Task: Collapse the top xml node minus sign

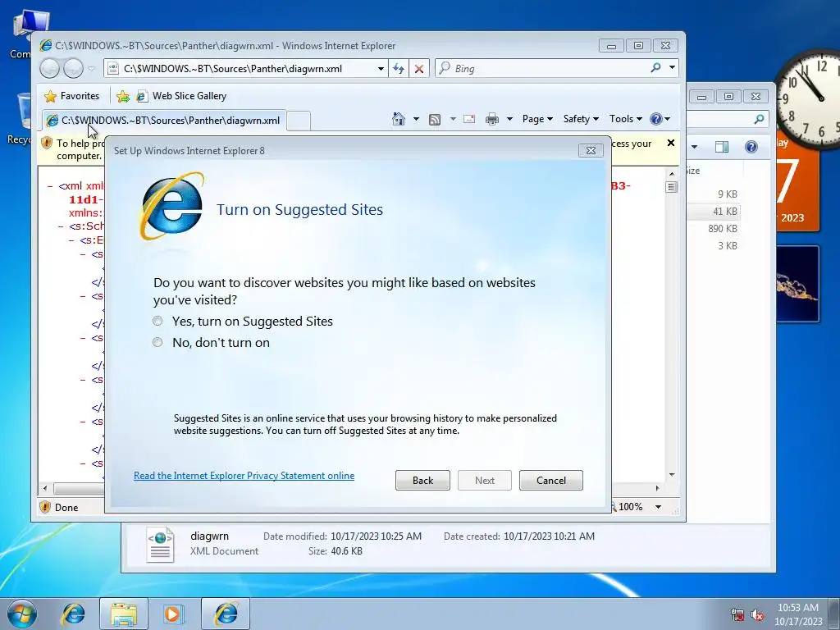Action: click(50, 186)
